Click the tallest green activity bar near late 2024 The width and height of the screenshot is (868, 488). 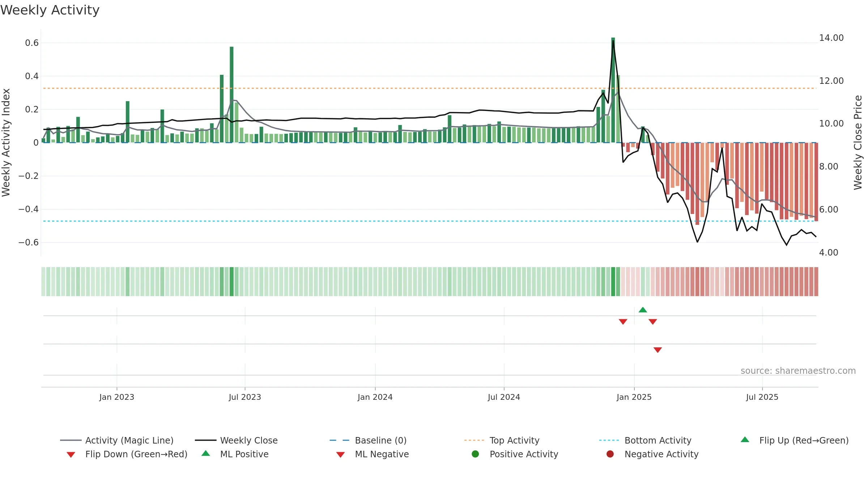point(613,90)
